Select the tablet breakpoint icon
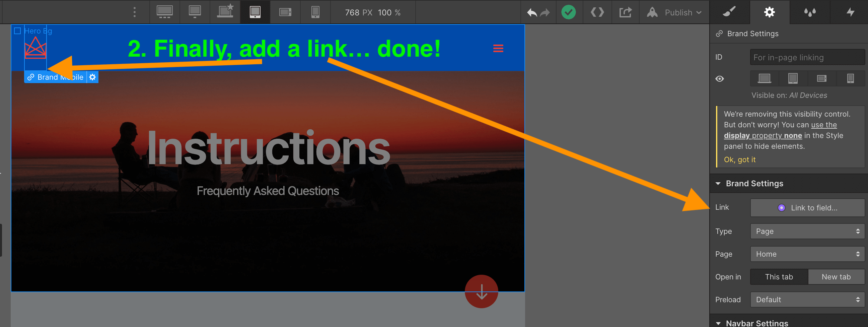The width and height of the screenshot is (868, 327). tap(255, 12)
